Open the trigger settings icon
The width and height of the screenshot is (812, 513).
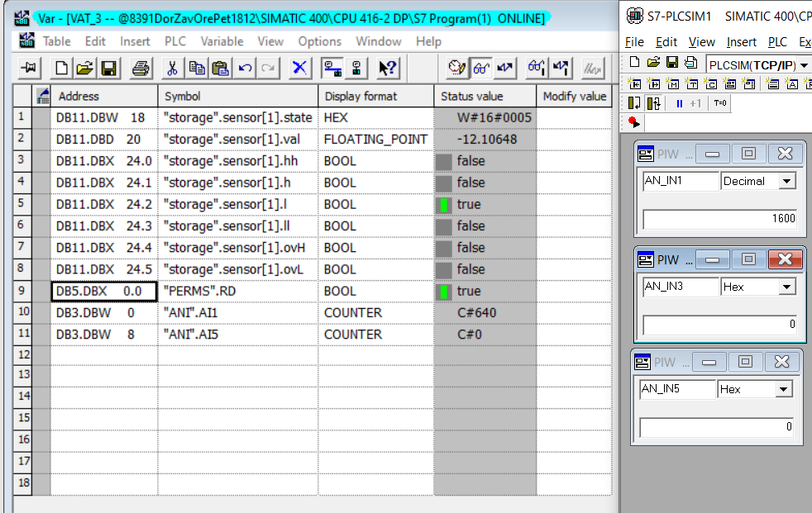pos(457,69)
